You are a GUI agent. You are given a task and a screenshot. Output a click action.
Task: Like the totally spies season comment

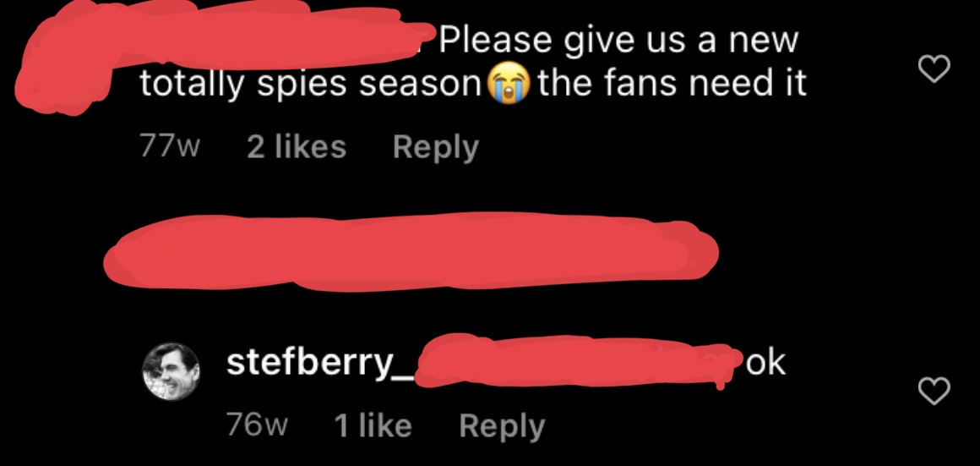click(934, 69)
